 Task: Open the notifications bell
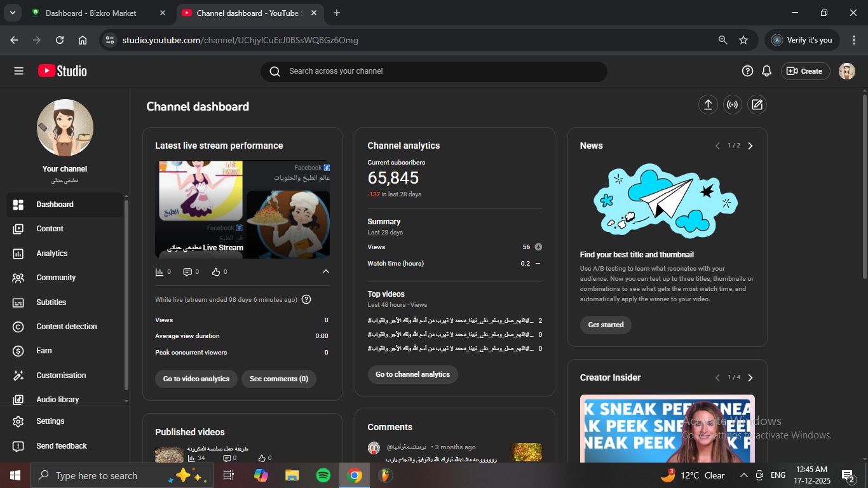click(767, 71)
